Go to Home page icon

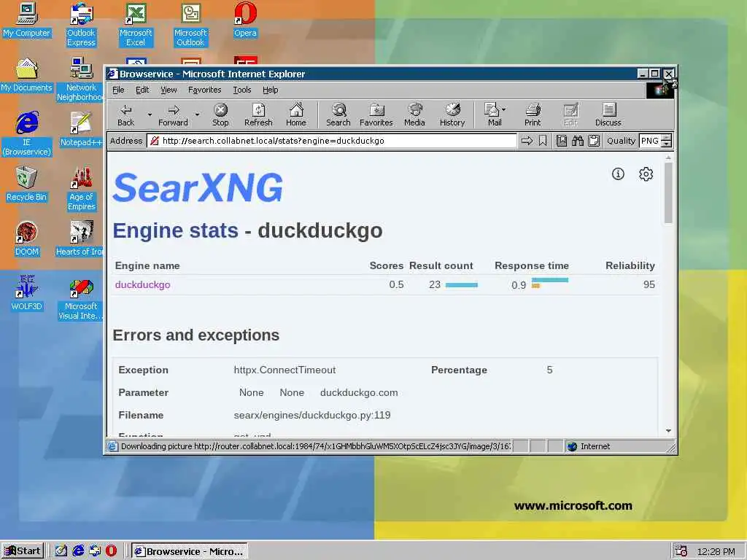point(296,115)
